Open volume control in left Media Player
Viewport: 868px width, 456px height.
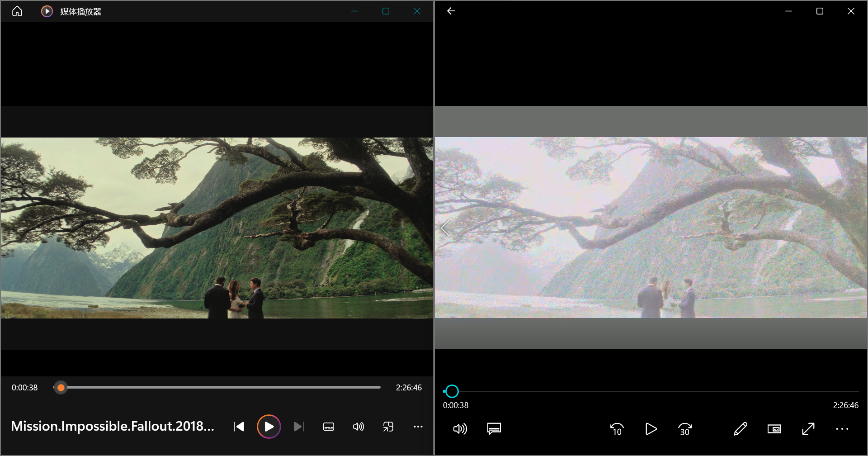[x=359, y=427]
